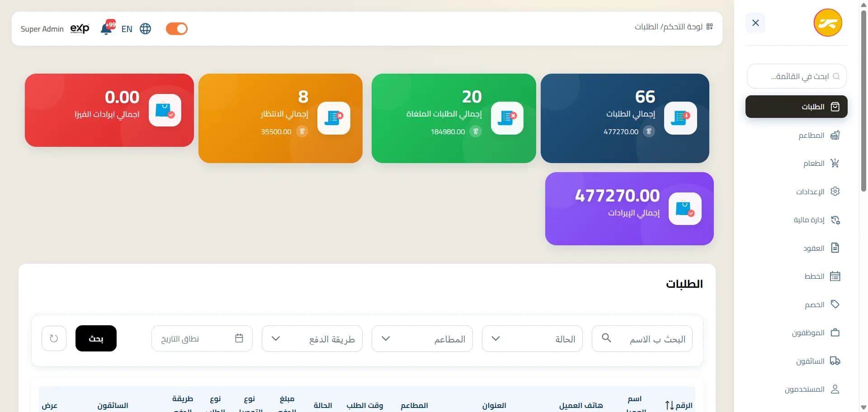Click the cancelled orders card icon
This screenshot has height=412, width=868.
(x=507, y=118)
